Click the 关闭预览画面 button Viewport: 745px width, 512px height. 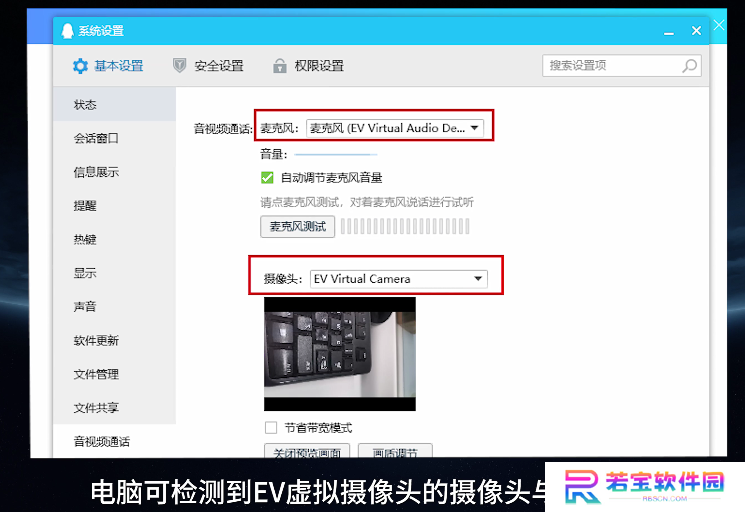[x=307, y=451]
